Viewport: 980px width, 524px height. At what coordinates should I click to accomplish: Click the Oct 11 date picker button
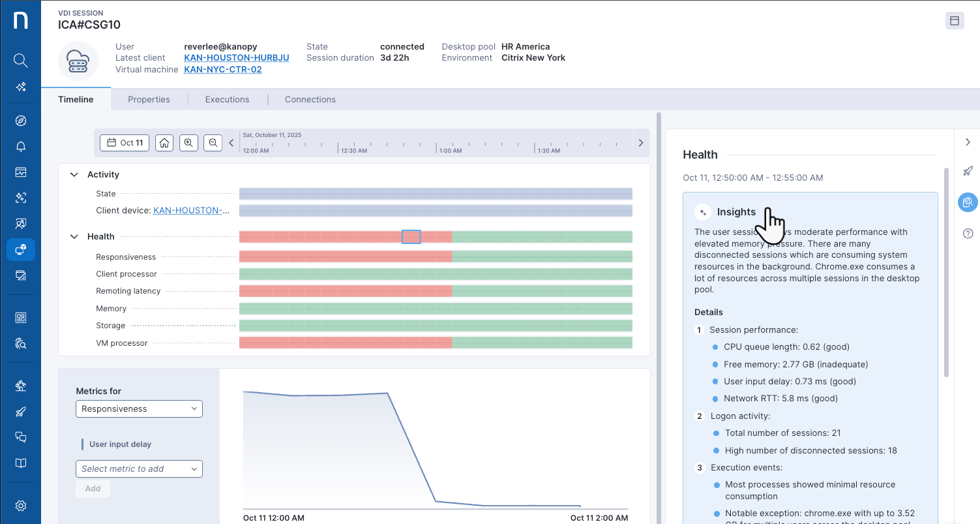tap(125, 143)
